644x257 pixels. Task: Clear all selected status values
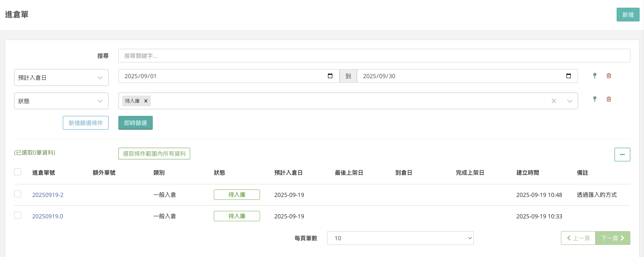click(x=554, y=101)
